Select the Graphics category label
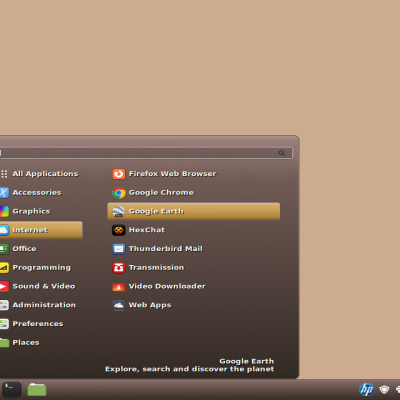This screenshot has width=400, height=400. [x=31, y=211]
